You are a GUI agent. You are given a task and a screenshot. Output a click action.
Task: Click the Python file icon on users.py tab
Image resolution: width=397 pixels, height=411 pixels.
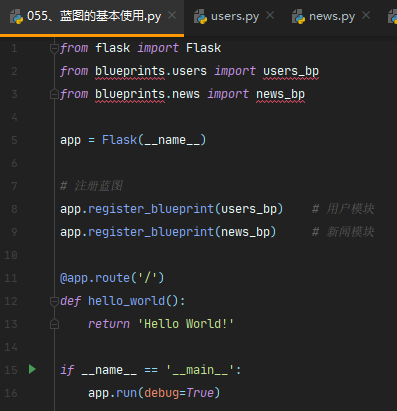(x=201, y=17)
